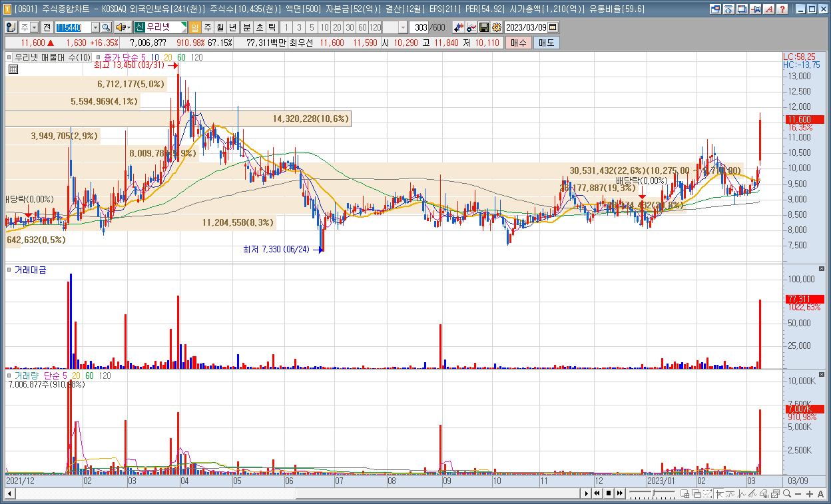Click the grid table icon under chart label
The image size is (831, 504).
tap(13, 69)
